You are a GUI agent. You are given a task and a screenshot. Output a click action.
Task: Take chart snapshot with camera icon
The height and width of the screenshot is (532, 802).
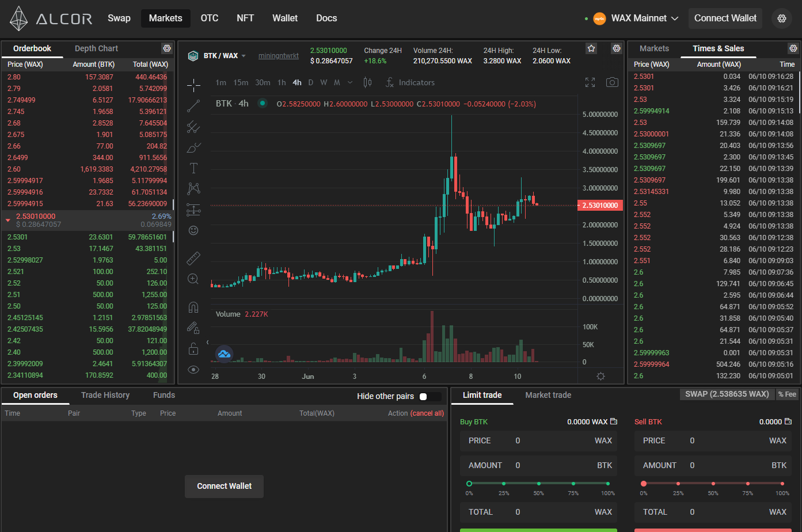point(612,82)
